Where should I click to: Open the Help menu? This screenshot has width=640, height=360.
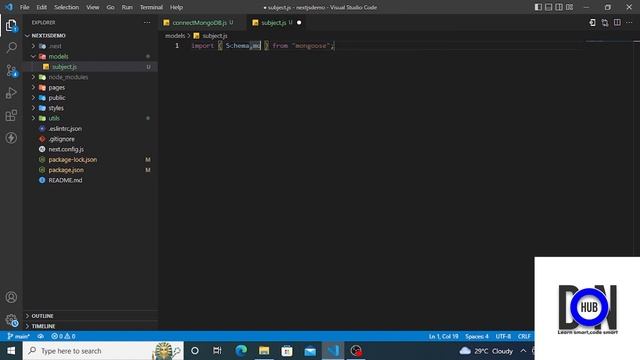[176, 7]
